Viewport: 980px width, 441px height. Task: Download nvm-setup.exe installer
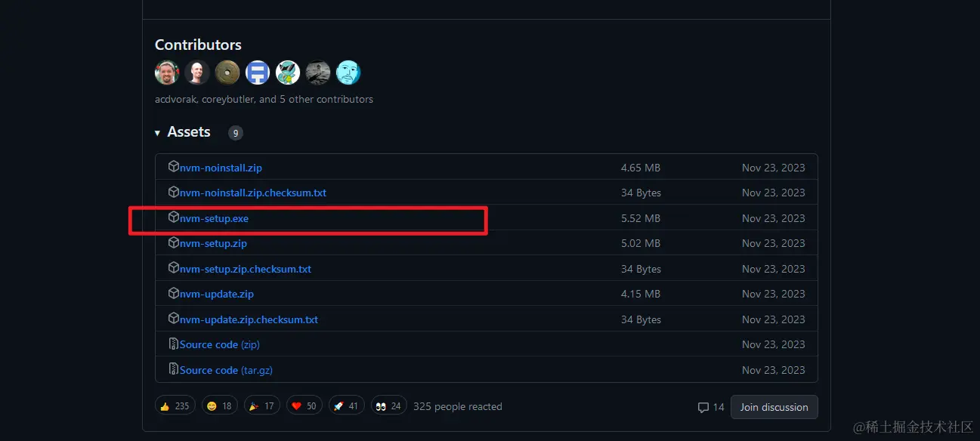click(x=214, y=218)
